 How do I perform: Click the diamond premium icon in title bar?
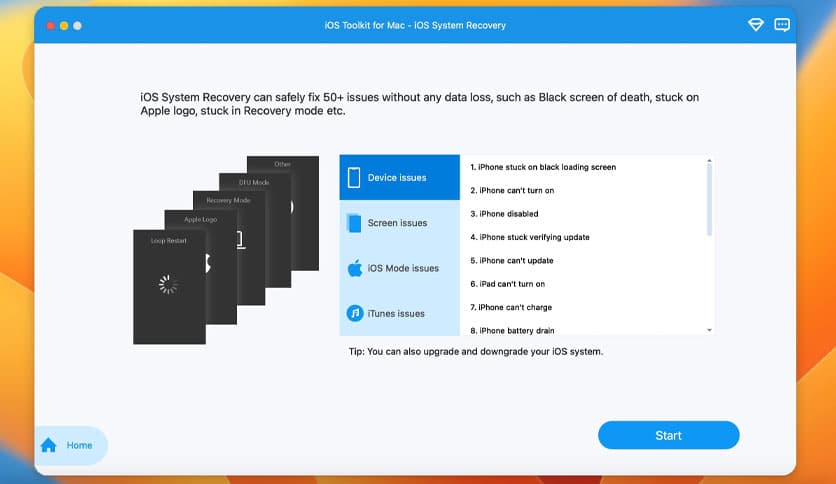pyautogui.click(x=755, y=25)
